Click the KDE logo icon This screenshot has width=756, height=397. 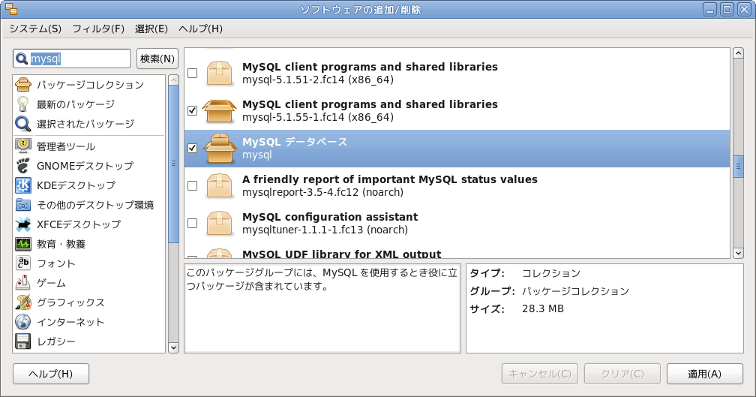[x=23, y=185]
